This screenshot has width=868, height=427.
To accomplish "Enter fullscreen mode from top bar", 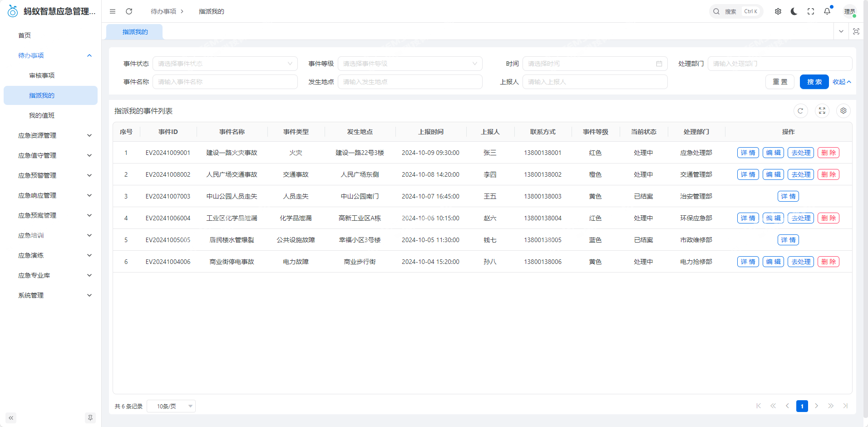I will point(810,11).
